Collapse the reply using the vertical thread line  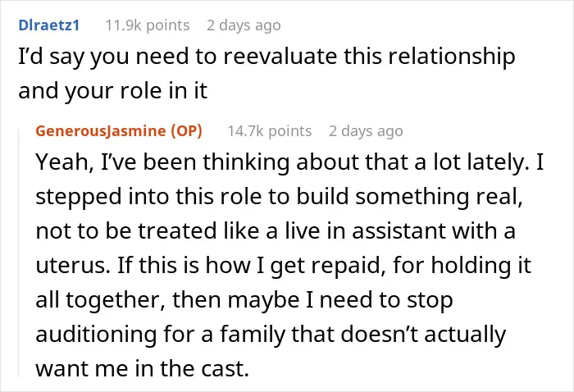pos(19,253)
